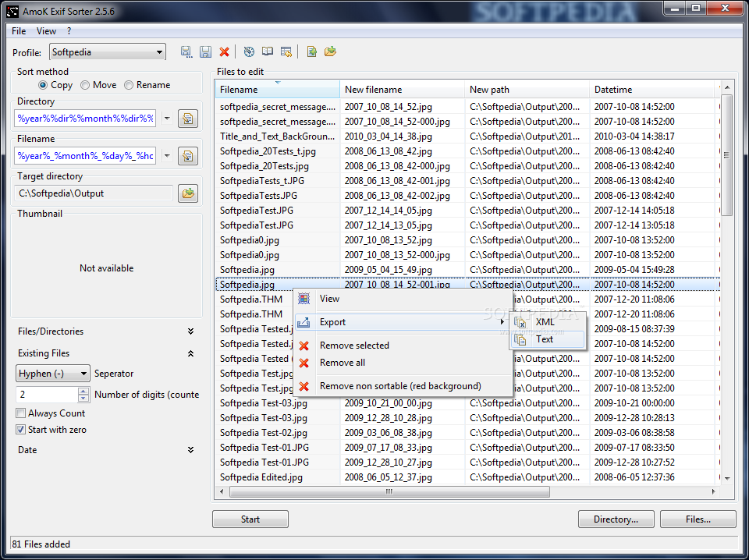Expand the Files/Directories section
This screenshot has width=749, height=560.
click(190, 331)
